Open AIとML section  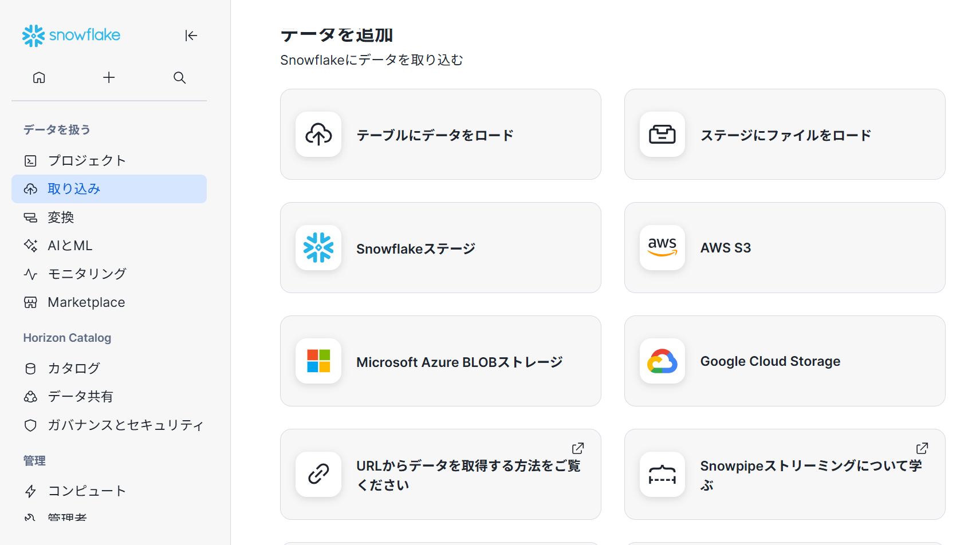[109, 246]
